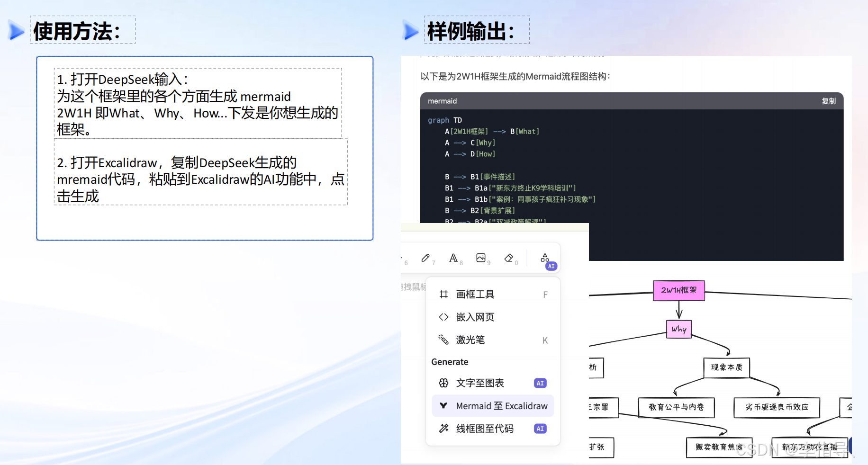Select the pencil draw tool
868x465 pixels.
click(425, 258)
